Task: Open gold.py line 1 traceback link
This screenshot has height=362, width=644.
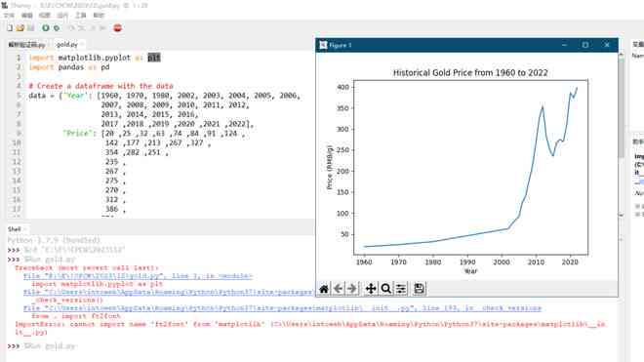Action: pyautogui.click(x=138, y=276)
